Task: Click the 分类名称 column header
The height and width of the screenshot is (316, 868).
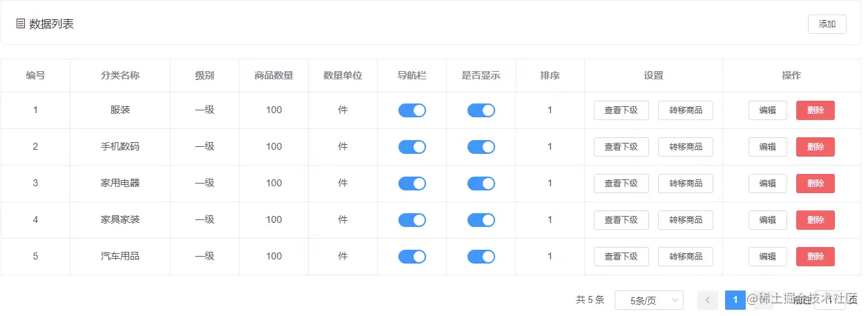Action: click(120, 76)
